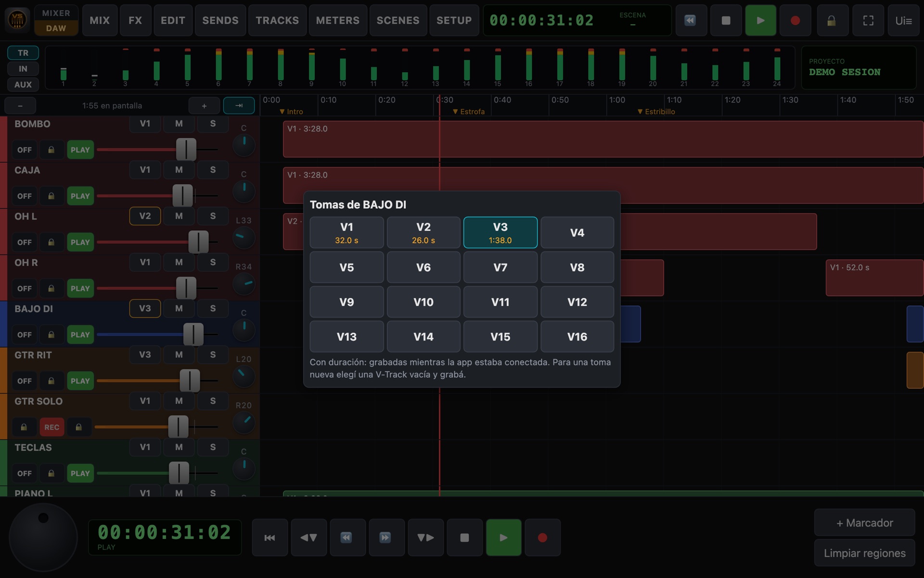The height and width of the screenshot is (578, 924).
Task: Toggle the BOMBO track lock icon
Action: pos(51,150)
